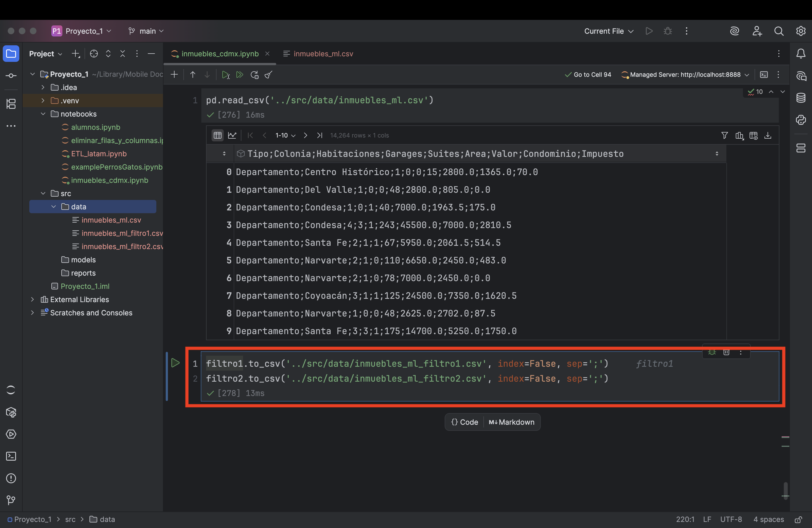Click the editor vertical scrollbar thumb
The width and height of the screenshot is (812, 528).
(x=785, y=490)
